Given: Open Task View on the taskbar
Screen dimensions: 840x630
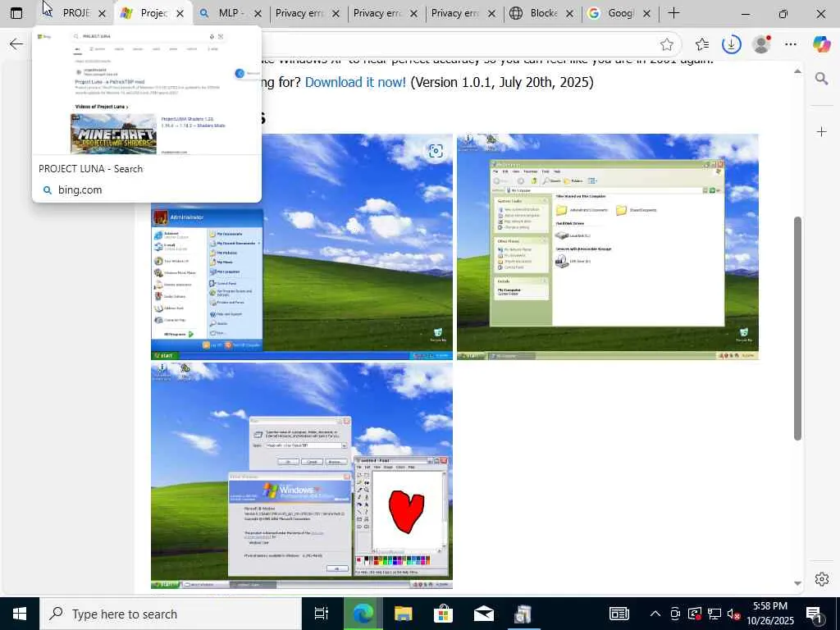Looking at the screenshot, I should (x=322, y=614).
